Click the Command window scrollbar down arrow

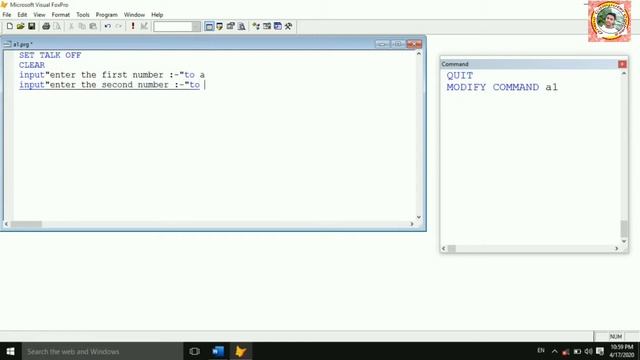coord(624,241)
